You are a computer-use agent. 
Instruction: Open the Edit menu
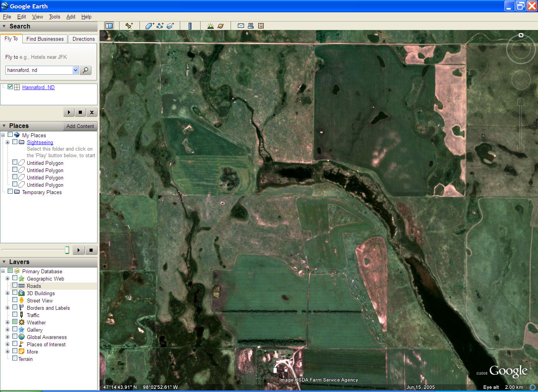point(22,17)
